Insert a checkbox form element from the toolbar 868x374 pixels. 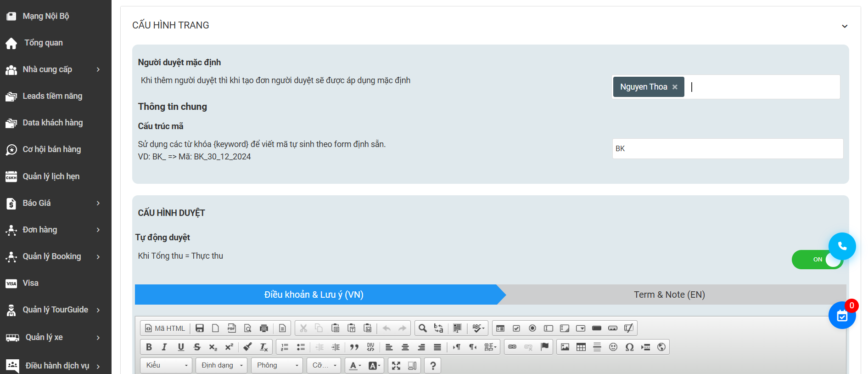[516, 328]
